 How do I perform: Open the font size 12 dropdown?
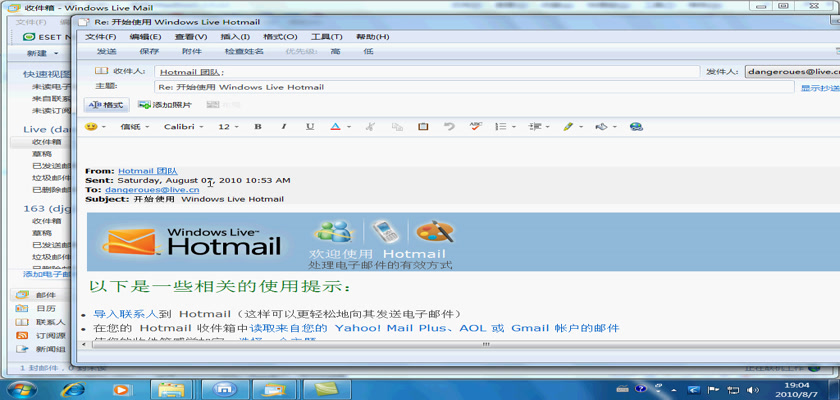tap(229, 127)
